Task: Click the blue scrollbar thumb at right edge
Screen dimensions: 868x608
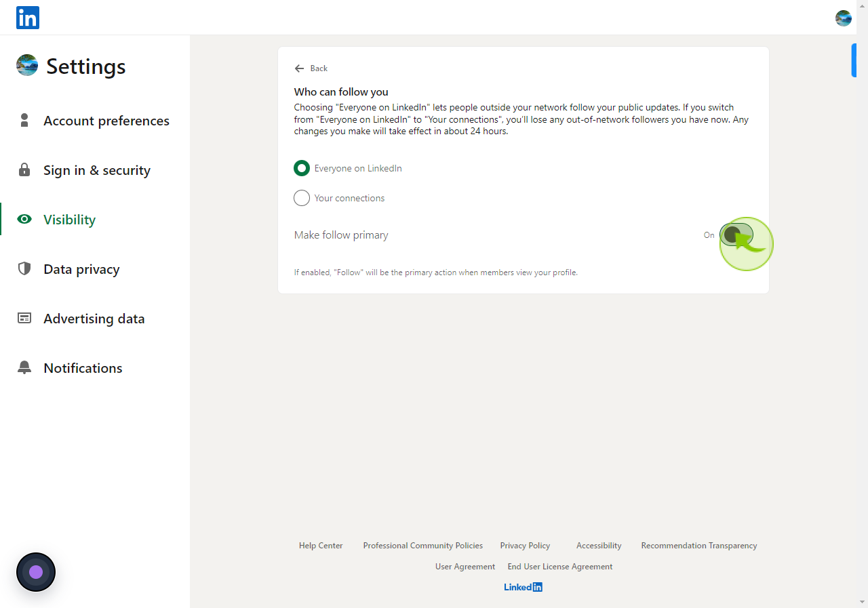Action: click(854, 60)
